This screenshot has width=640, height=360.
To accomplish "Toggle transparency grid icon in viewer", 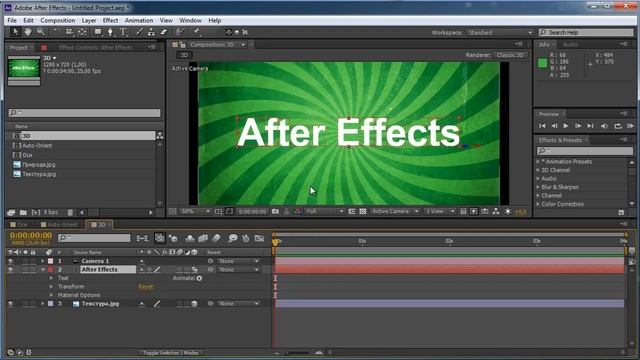I will (x=362, y=211).
